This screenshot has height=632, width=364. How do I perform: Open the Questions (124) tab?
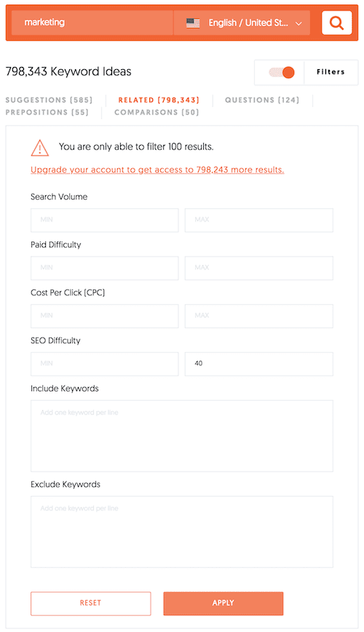[x=262, y=100]
